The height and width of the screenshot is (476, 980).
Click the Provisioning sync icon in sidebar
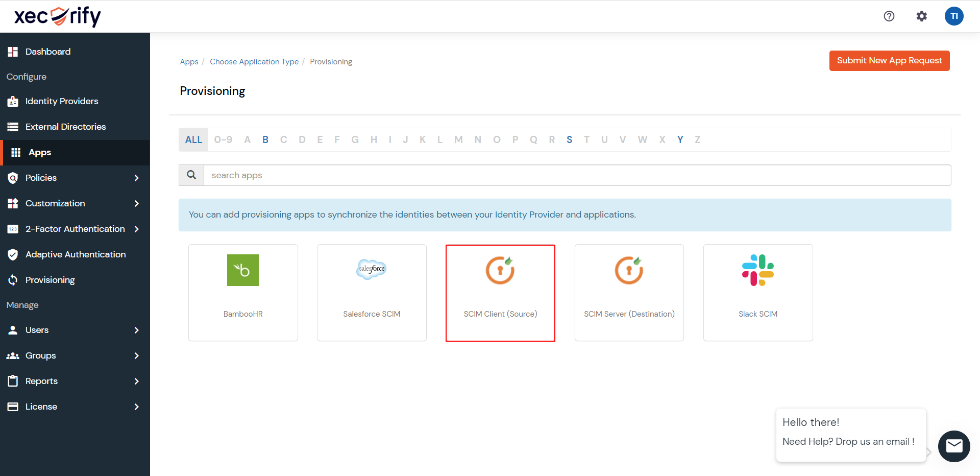tap(13, 280)
